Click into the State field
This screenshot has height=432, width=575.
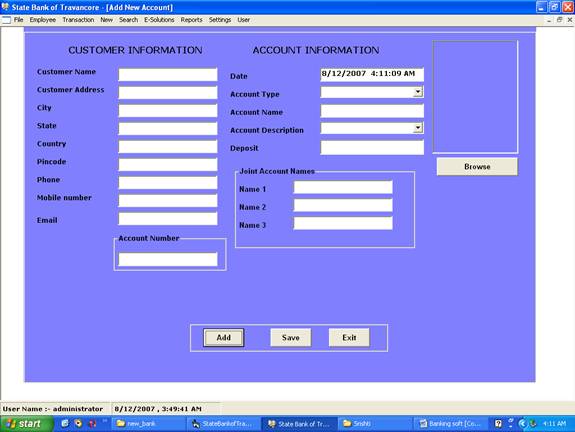168,128
